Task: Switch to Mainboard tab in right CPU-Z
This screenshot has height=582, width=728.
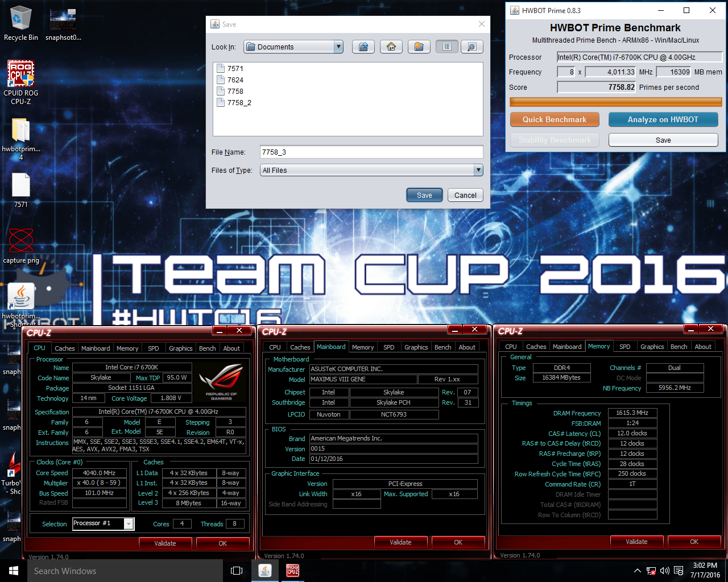Action: point(567,347)
